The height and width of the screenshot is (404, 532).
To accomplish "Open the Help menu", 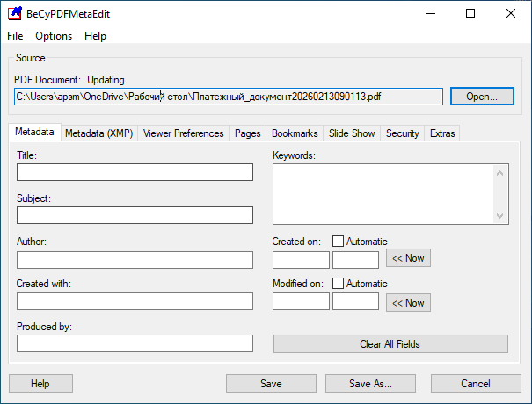I will [x=95, y=36].
